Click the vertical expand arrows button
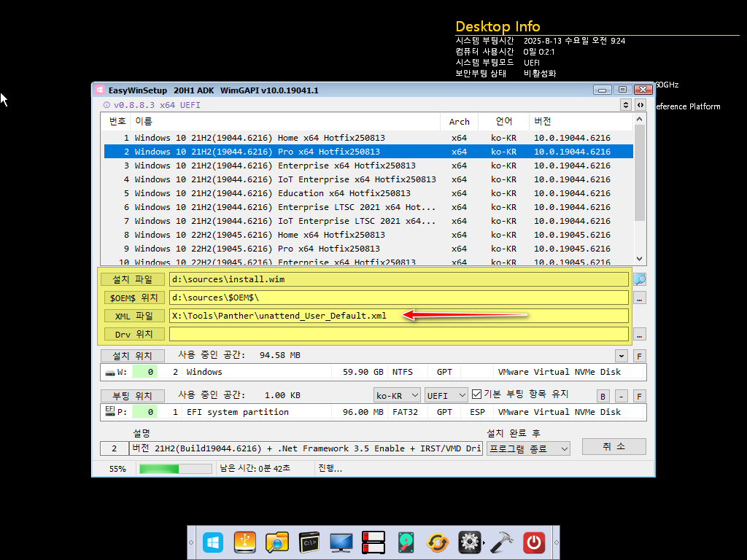Screen dimensions: 747x560 625,105
